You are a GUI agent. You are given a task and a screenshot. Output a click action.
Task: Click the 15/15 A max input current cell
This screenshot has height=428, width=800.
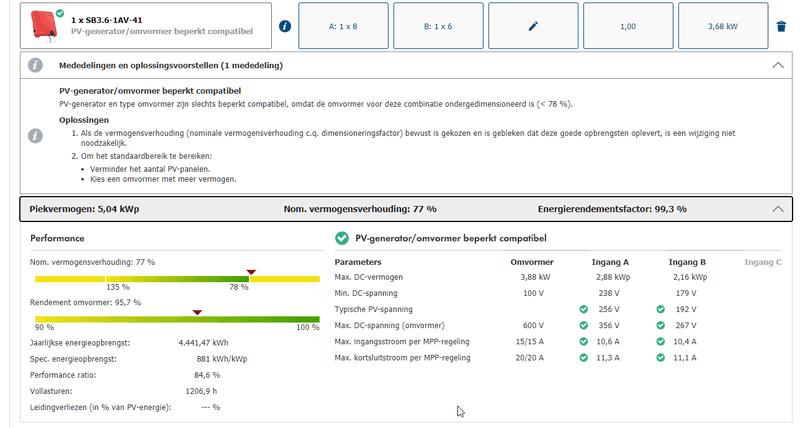pos(530,342)
